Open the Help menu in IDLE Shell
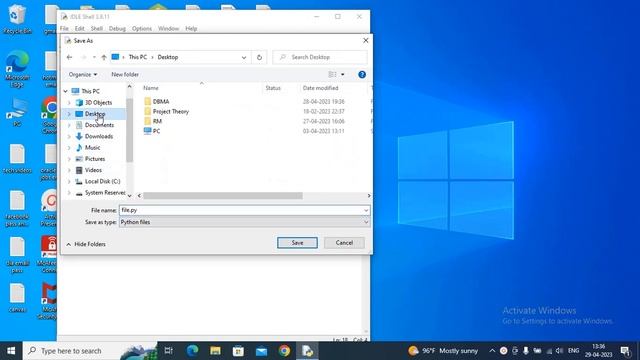 pyautogui.click(x=191, y=29)
